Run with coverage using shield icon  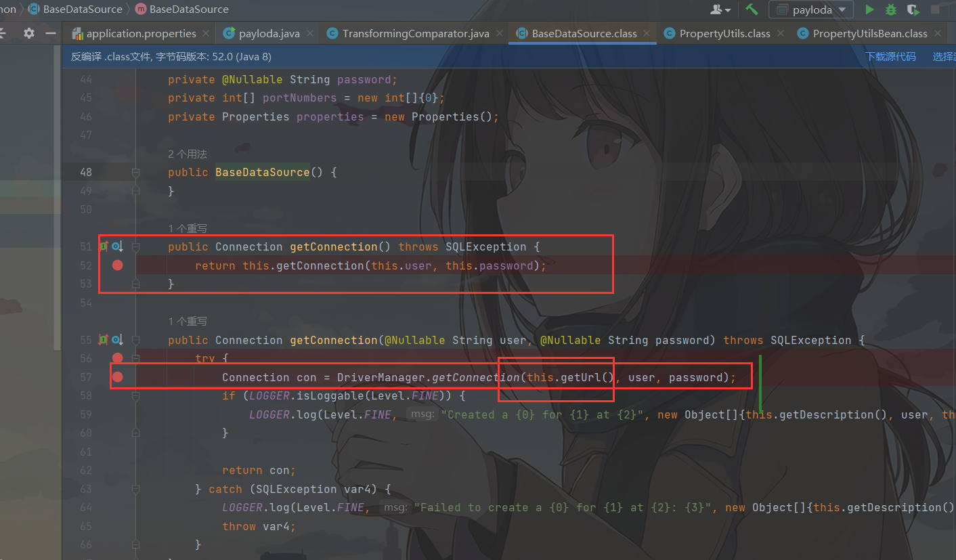[x=913, y=9]
